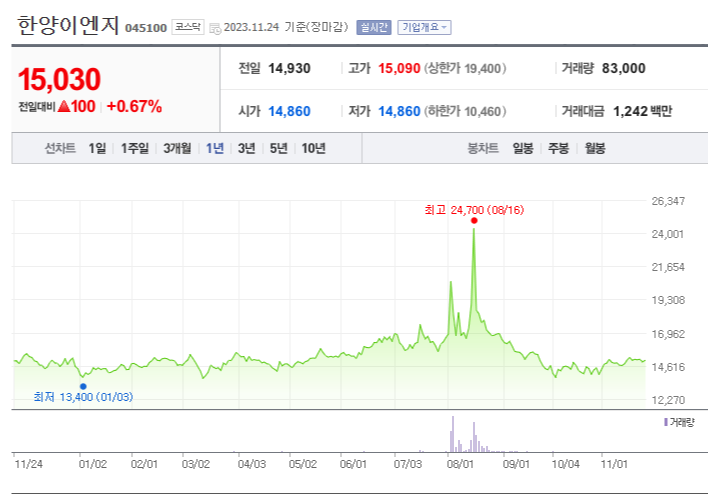Click the current price 15,030
Screen dimensions: 708x494
click(59, 79)
